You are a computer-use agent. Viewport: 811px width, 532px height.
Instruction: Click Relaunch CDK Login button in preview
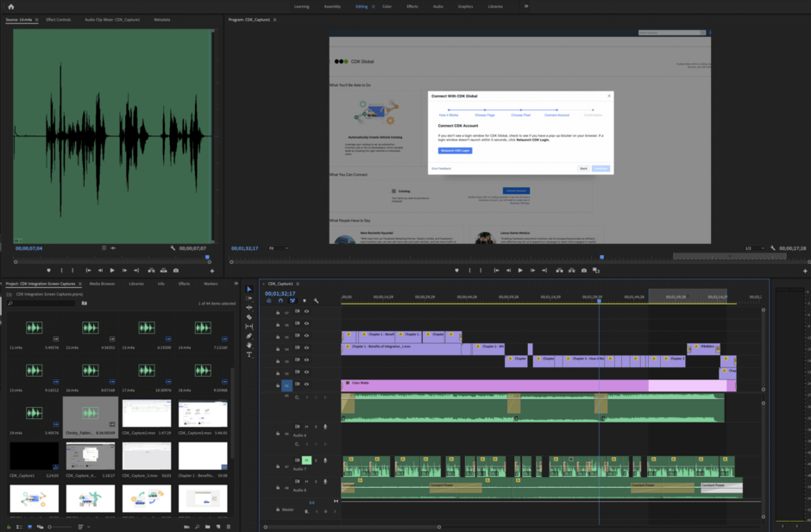[456, 150]
